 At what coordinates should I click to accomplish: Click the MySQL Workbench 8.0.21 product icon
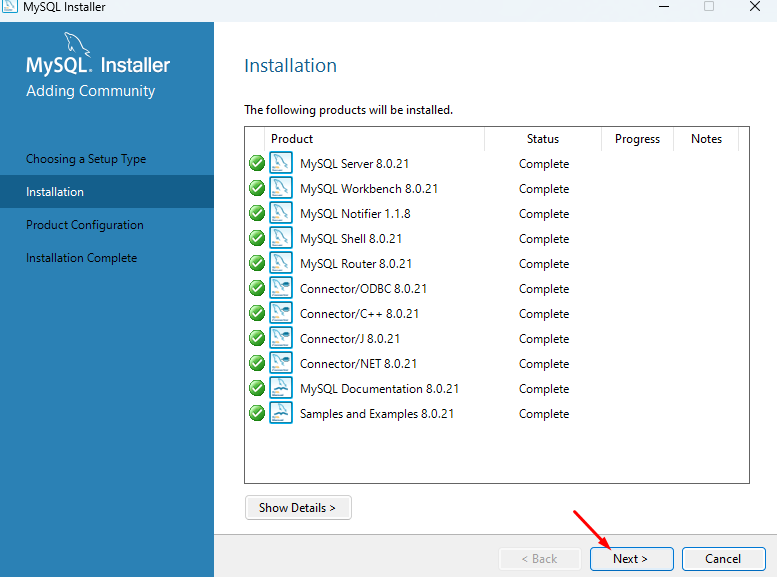pos(280,188)
